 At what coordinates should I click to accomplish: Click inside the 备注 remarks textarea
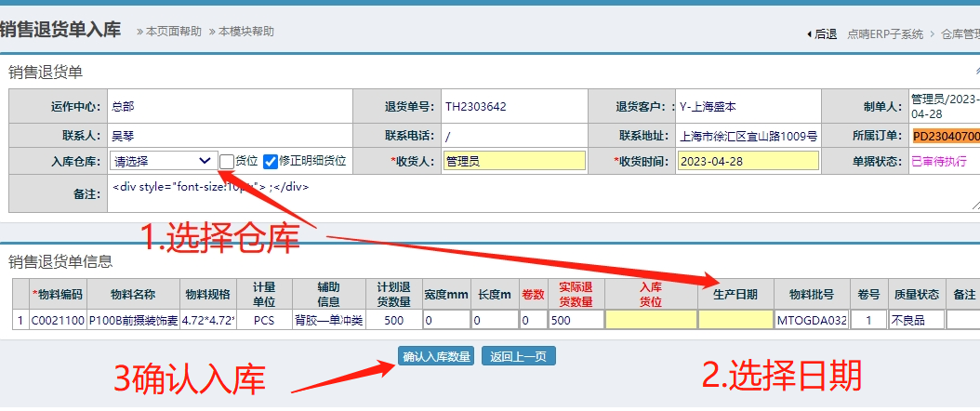coord(539,193)
